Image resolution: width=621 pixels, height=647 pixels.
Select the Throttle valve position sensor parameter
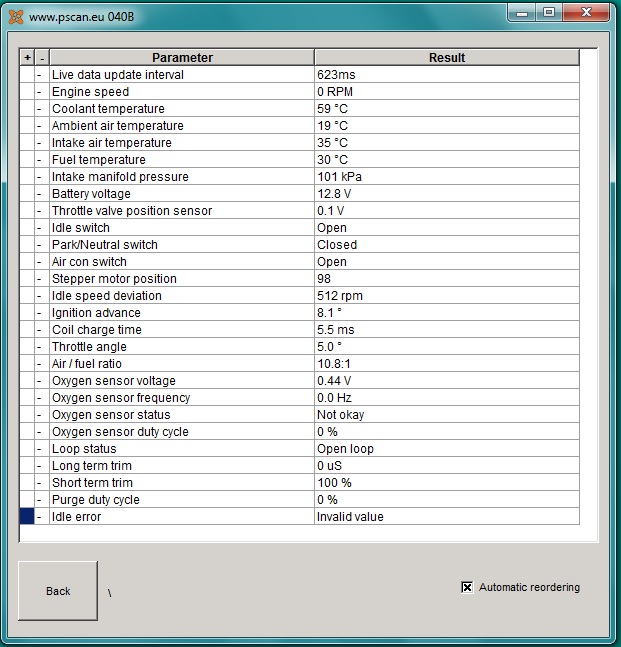(182, 210)
